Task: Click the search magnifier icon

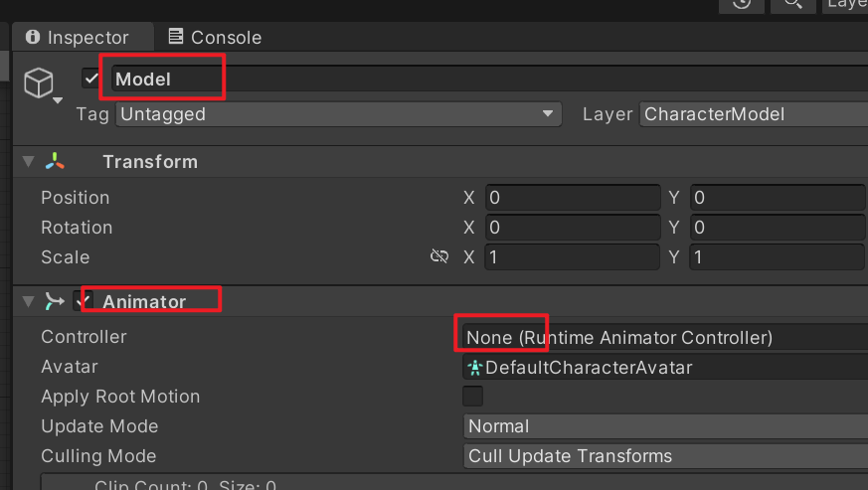Action: (x=792, y=3)
